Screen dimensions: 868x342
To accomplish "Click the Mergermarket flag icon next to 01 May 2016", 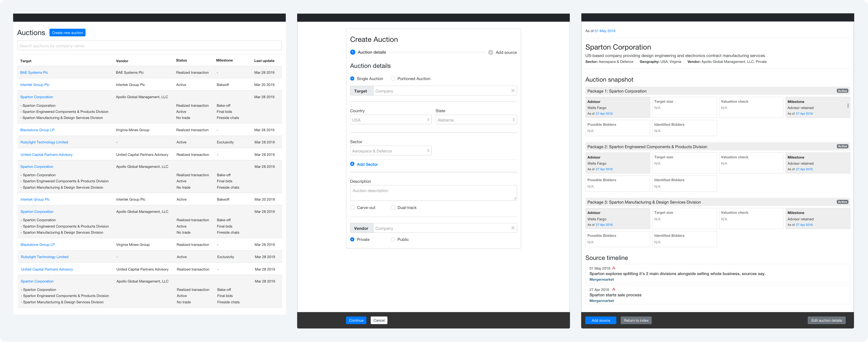I will click(x=614, y=268).
